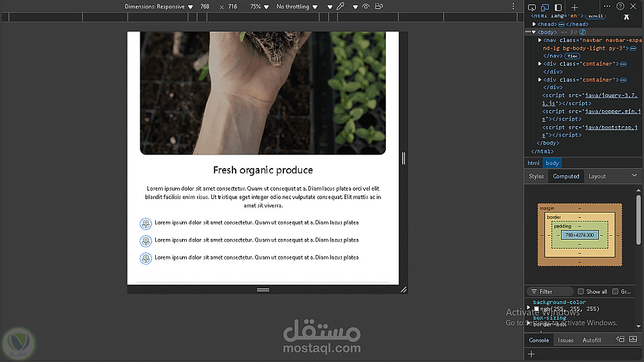The image size is (644, 362).
Task: Click the filter icon in Computed pane
Action: point(534,291)
